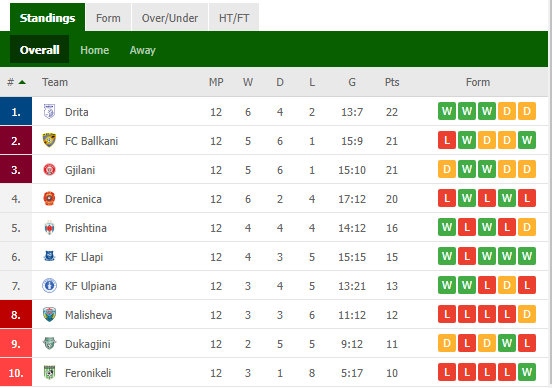Sort standings by Pts column header
Image resolution: width=552 pixels, height=388 pixels.
coord(392,82)
